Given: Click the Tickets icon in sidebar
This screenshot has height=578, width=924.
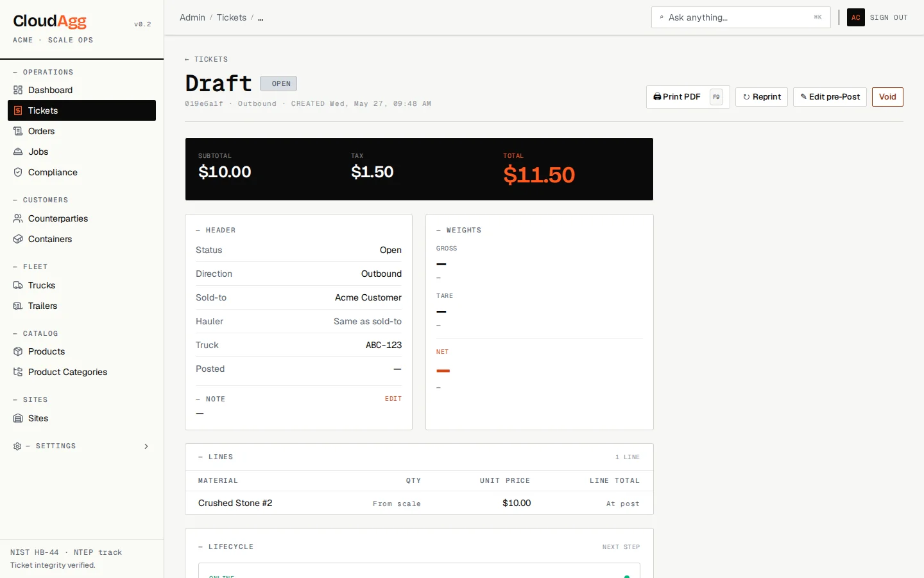Looking at the screenshot, I should 18,110.
